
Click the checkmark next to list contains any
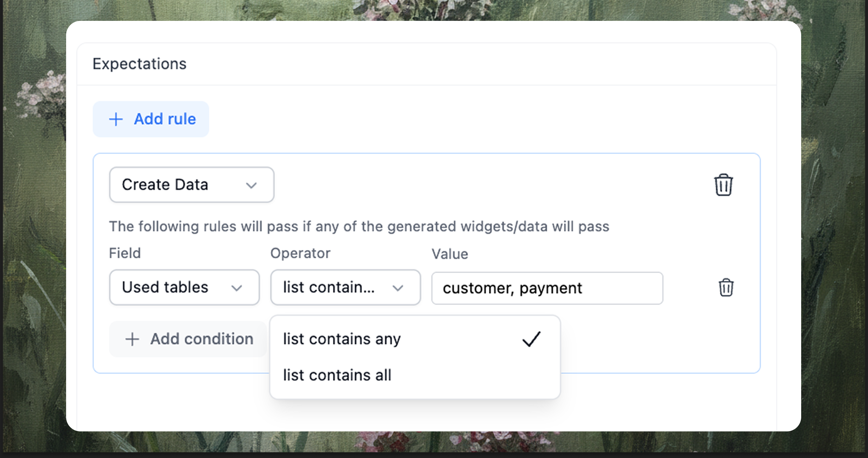[531, 339]
